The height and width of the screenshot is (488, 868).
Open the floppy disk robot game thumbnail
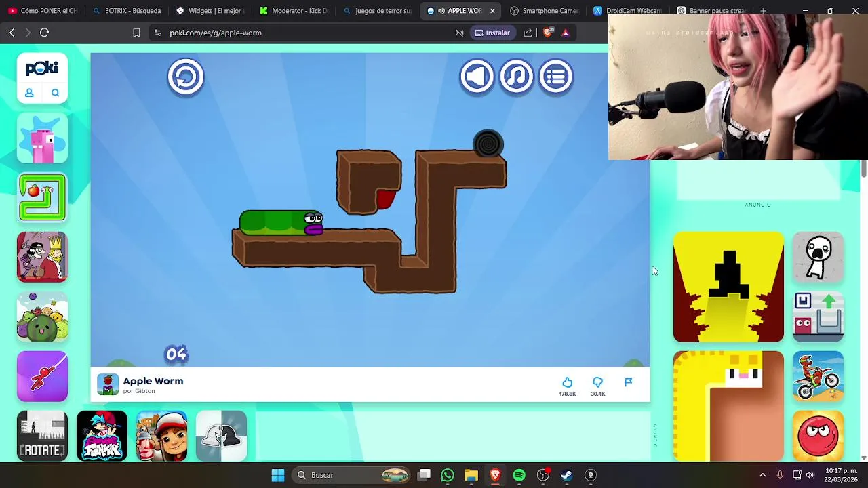[x=818, y=317]
